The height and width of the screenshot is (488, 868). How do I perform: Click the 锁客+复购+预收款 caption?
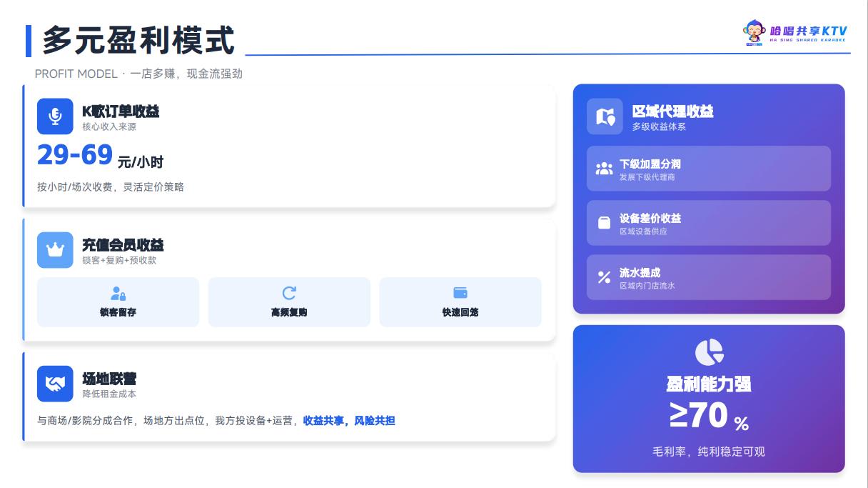click(119, 260)
